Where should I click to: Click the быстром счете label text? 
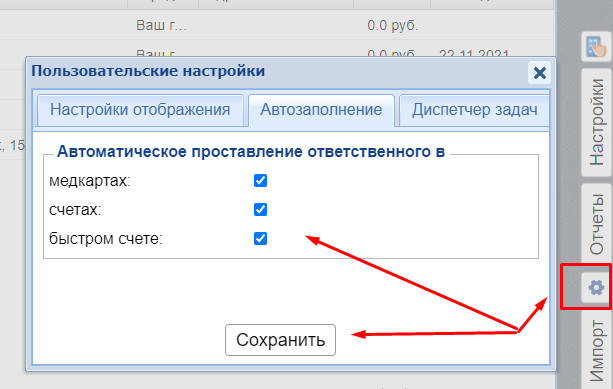pos(106,238)
